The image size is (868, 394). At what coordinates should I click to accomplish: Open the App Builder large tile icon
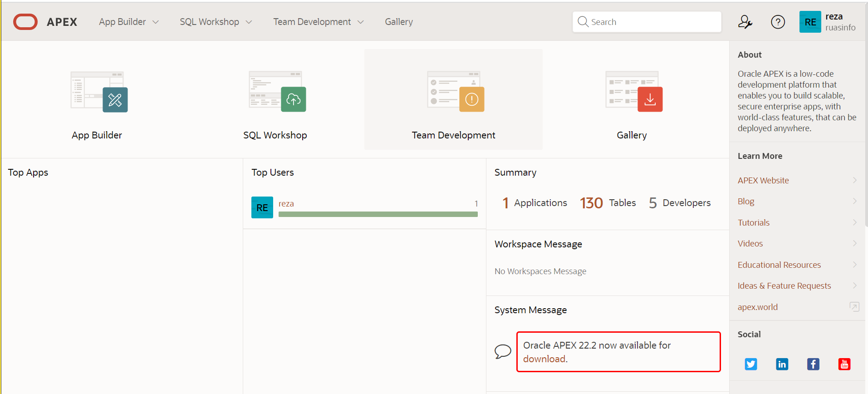pyautogui.click(x=99, y=92)
